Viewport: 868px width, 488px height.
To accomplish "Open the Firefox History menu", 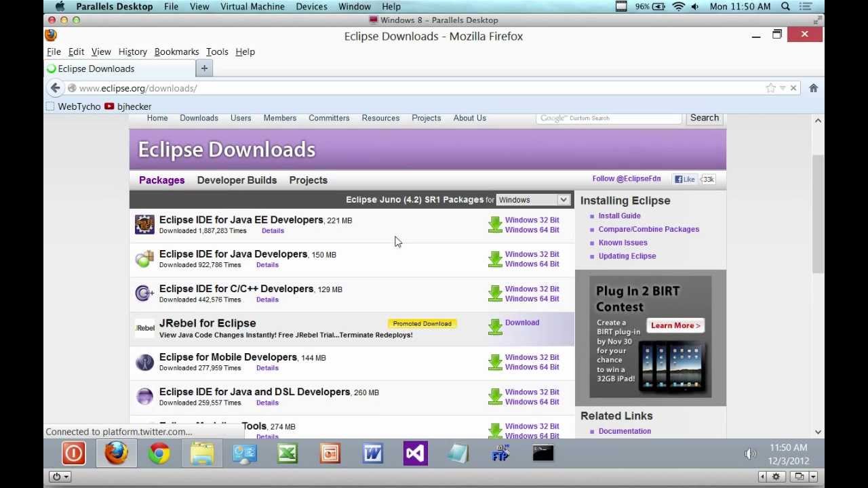I will (132, 52).
